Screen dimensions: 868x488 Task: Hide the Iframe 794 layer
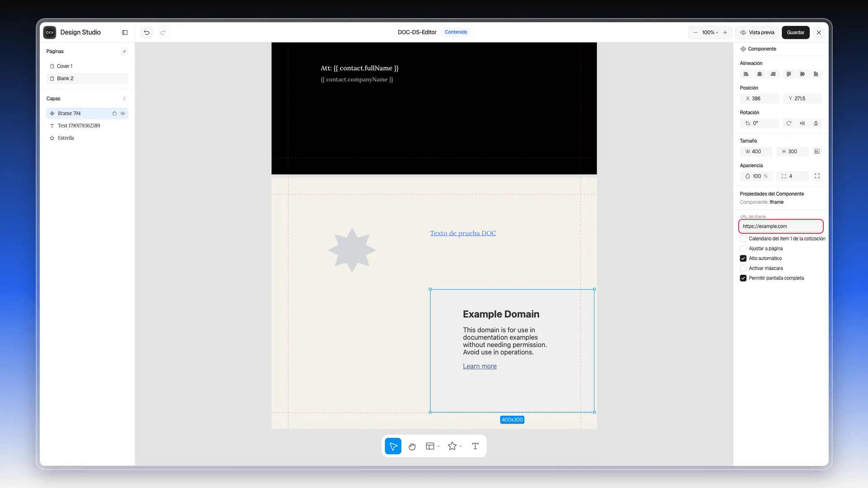123,113
